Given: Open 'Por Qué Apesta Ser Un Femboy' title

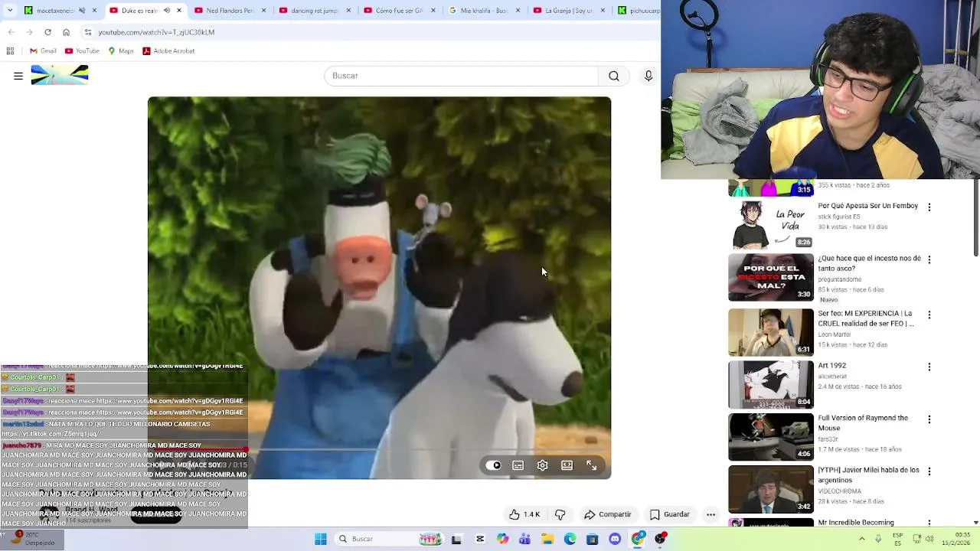Looking at the screenshot, I should [x=867, y=206].
